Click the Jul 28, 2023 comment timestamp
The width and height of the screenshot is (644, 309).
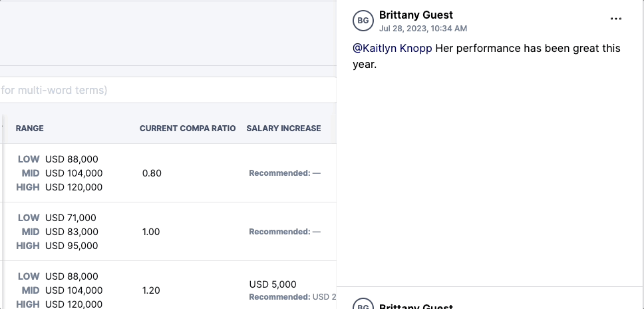point(423,29)
